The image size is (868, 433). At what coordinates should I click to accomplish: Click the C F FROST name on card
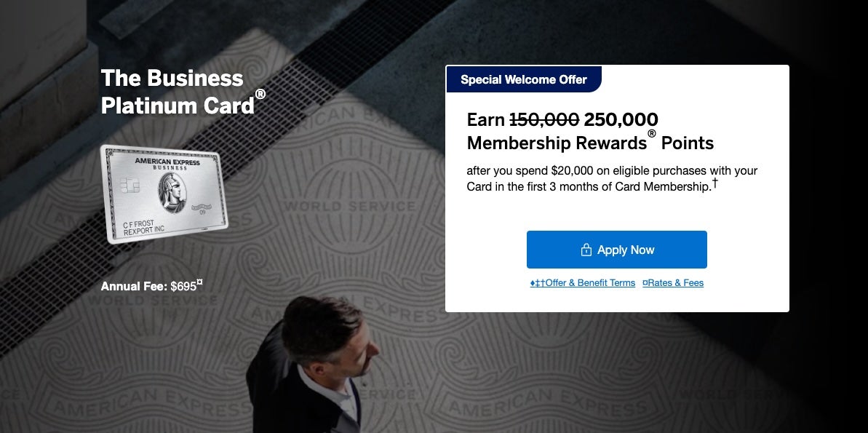139,224
